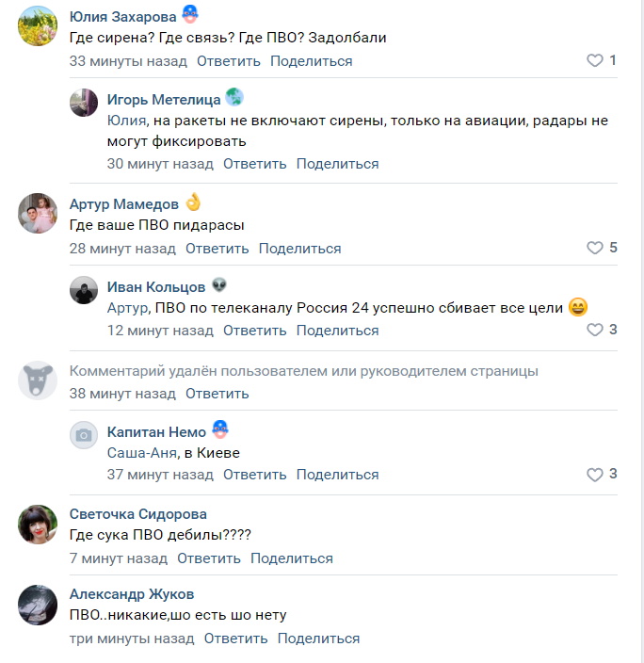This screenshot has height=663, width=644.
Task: Open Артур Мамедов's profile name link
Action: 124,204
